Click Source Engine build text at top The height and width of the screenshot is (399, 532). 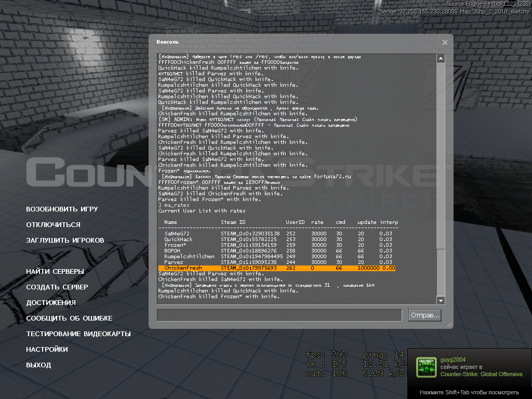[x=488, y=4]
